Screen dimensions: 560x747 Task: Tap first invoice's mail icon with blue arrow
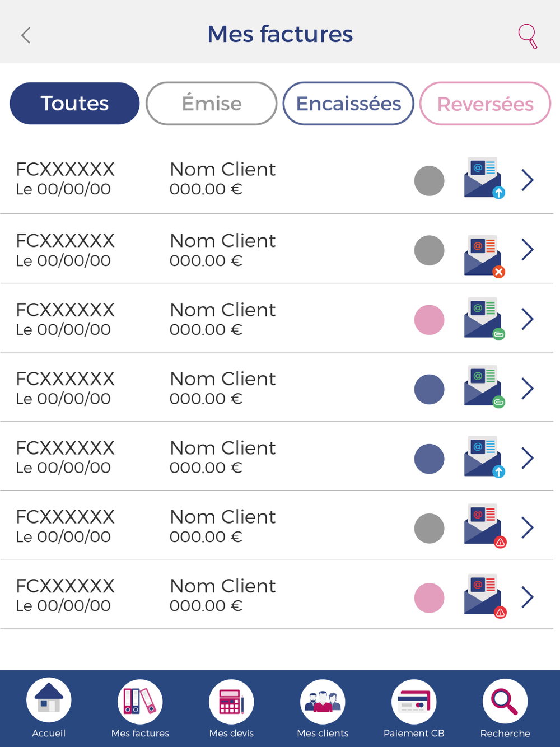point(484,178)
